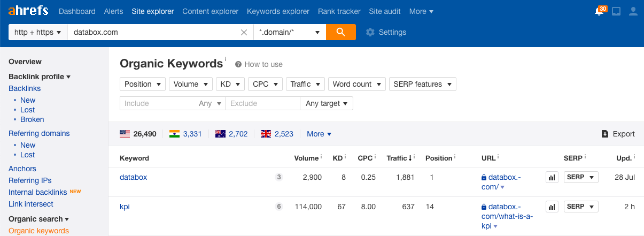Image resolution: width=644 pixels, height=236 pixels.
Task: Open the notifications bell
Action: [599, 11]
